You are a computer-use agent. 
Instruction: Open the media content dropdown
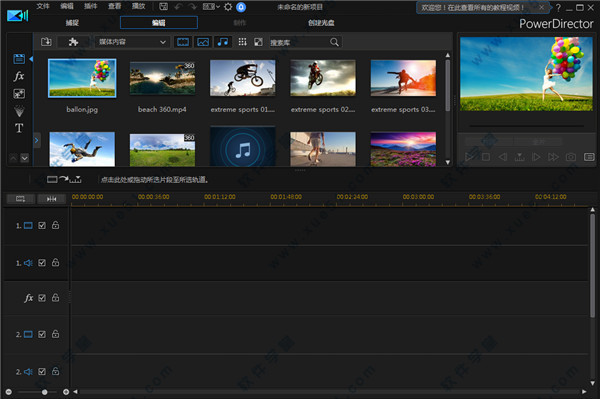point(132,42)
